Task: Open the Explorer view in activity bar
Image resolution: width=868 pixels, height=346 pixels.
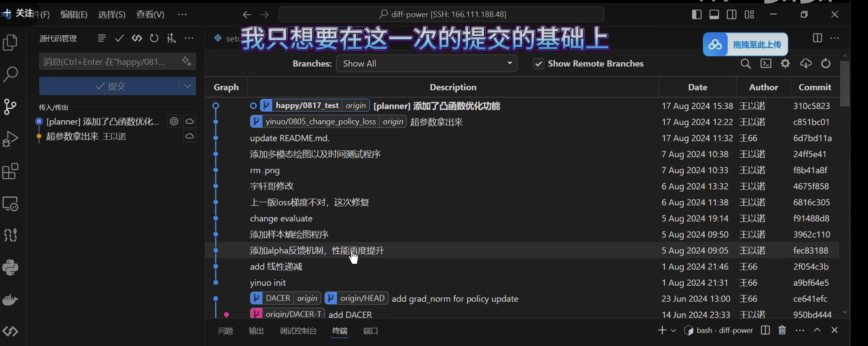Action: [x=10, y=42]
